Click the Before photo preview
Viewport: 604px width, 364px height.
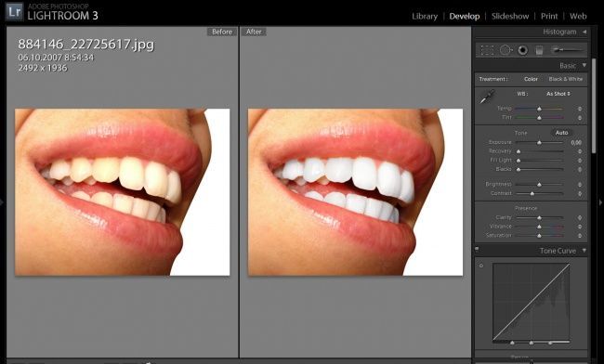coord(122,192)
